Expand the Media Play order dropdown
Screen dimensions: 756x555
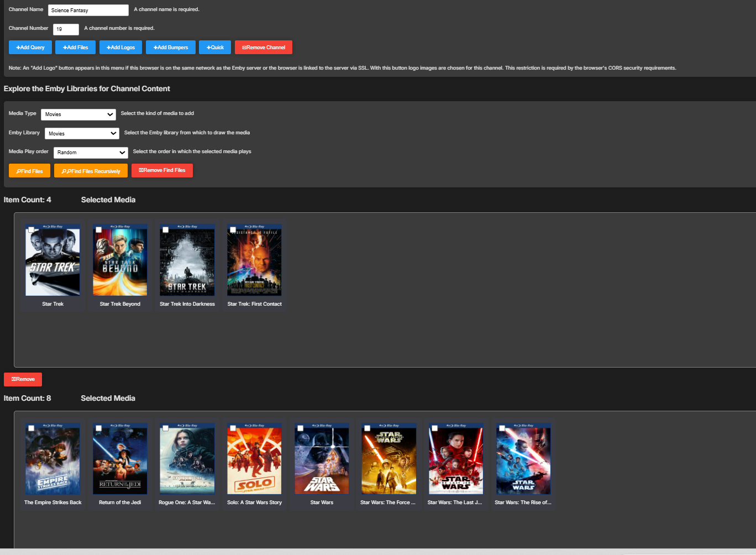(x=91, y=153)
